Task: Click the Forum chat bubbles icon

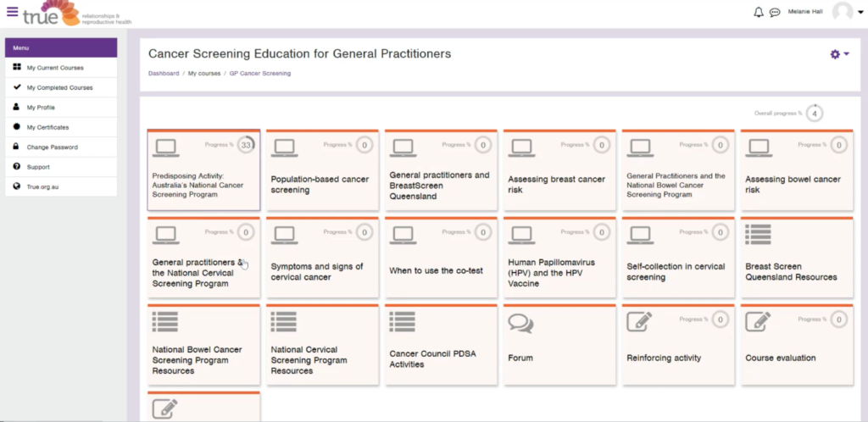Action: click(520, 323)
